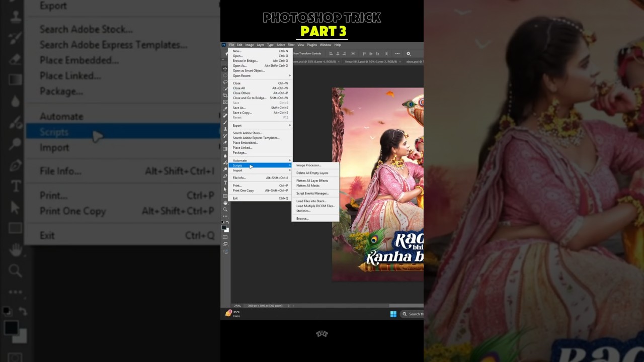Viewport: 644px width, 362px height.
Task: Choose Close Others menu entry
Action: click(260, 93)
